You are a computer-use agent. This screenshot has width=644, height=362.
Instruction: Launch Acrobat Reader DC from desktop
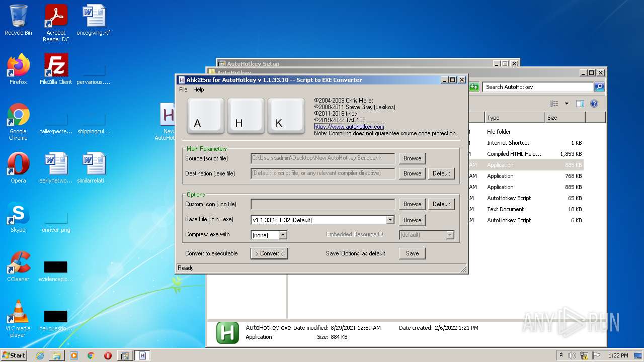[56, 23]
